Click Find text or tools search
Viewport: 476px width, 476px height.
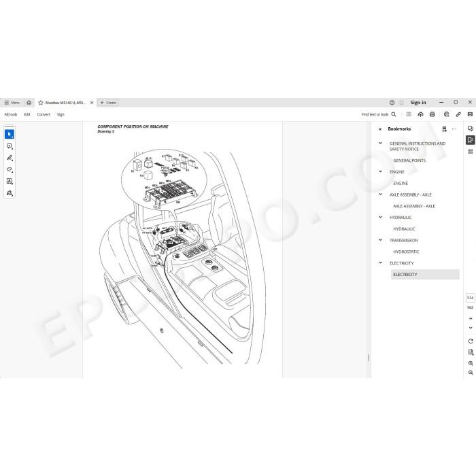click(x=379, y=114)
